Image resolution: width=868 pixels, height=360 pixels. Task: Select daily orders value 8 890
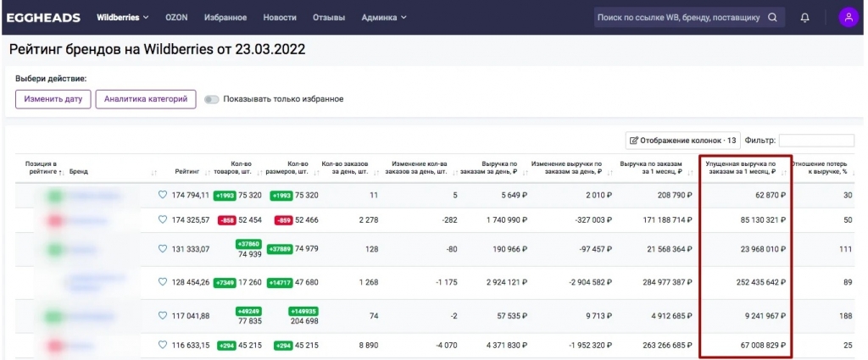click(x=368, y=346)
